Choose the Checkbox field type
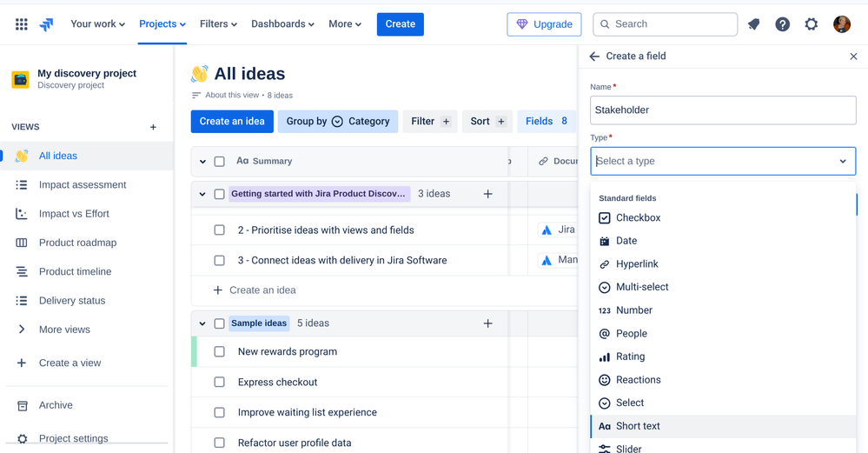The image size is (868, 453). (723, 218)
